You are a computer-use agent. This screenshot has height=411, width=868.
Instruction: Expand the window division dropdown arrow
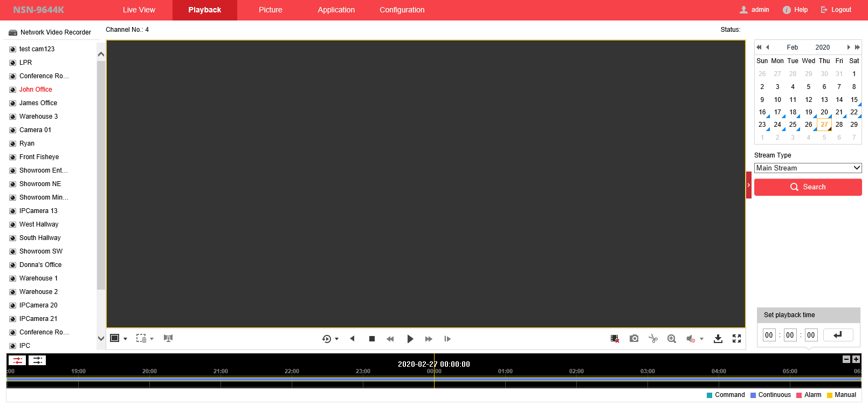click(125, 339)
